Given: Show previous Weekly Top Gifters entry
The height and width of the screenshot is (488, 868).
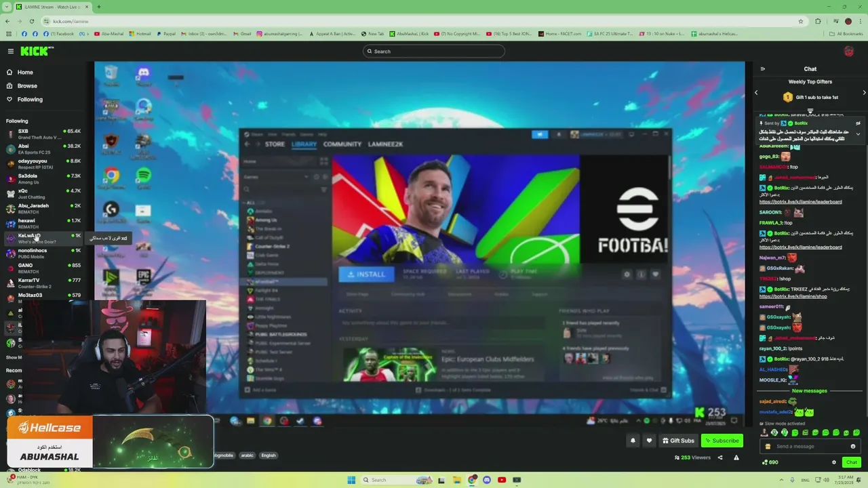Looking at the screenshot, I should tap(757, 92).
